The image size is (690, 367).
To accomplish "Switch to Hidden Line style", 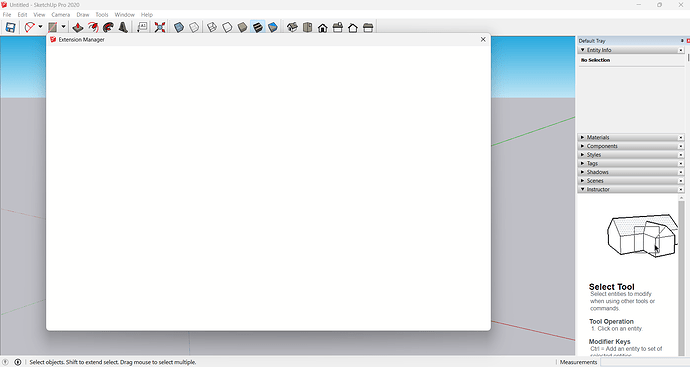I will point(227,27).
